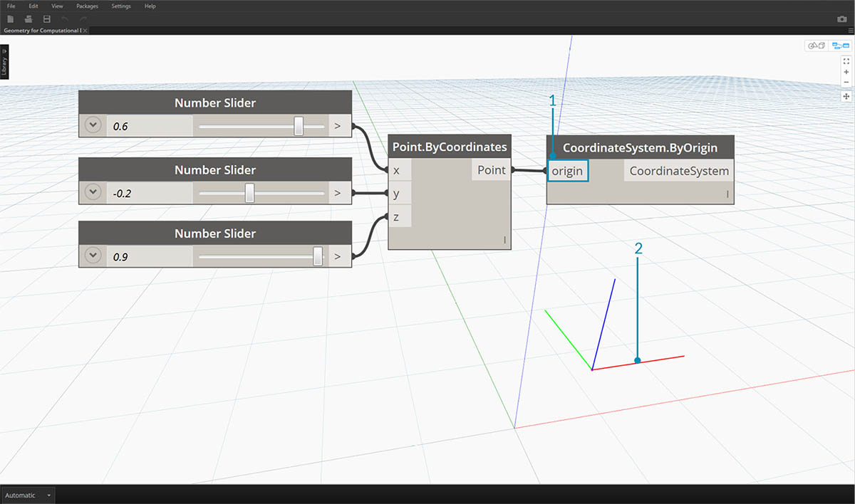Take a screenshot with the camera icon
The width and height of the screenshot is (855, 504).
click(x=841, y=19)
